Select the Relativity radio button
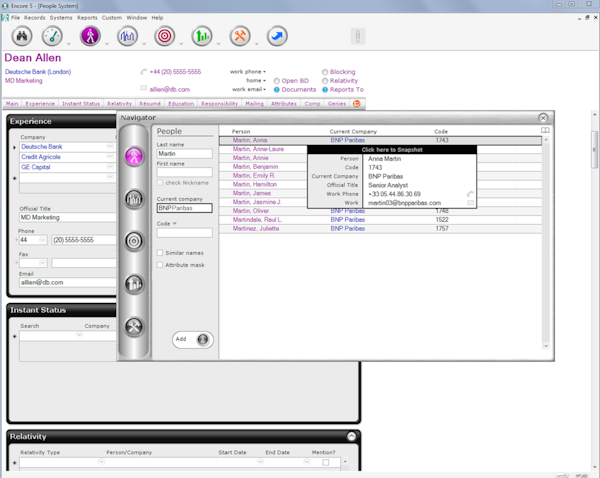The width and height of the screenshot is (600, 478). pyautogui.click(x=325, y=81)
